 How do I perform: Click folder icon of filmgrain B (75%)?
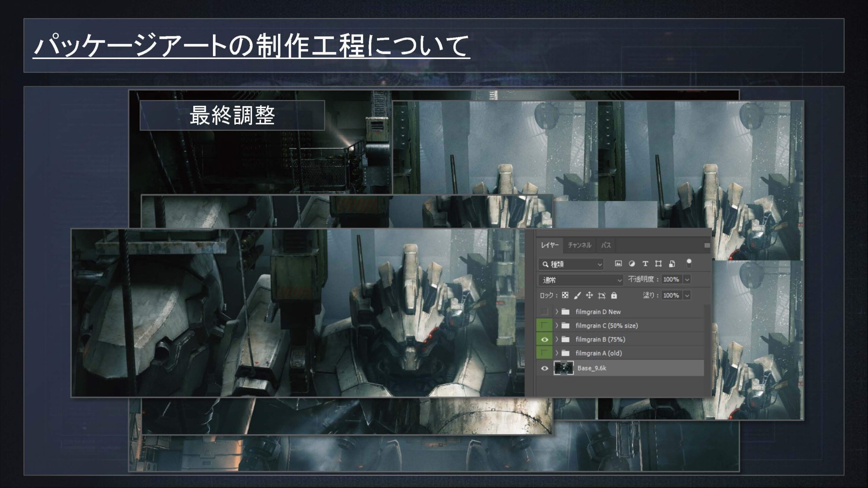[565, 340]
